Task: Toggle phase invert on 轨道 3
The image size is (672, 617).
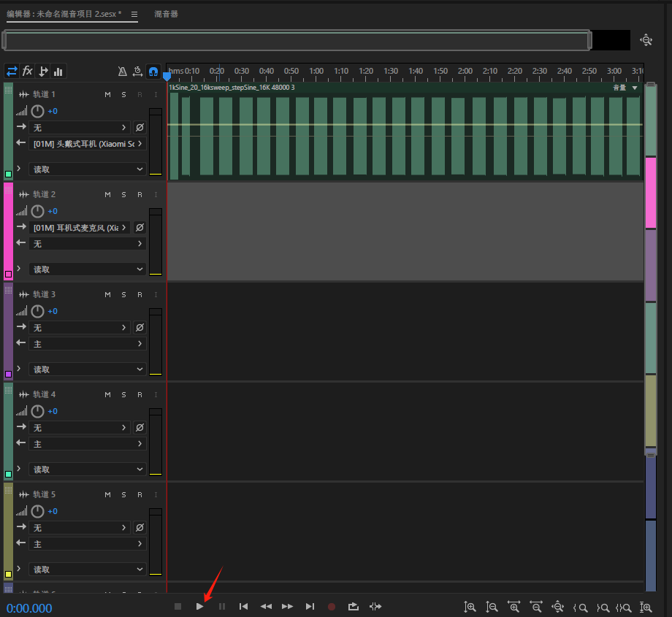Action: [x=140, y=328]
